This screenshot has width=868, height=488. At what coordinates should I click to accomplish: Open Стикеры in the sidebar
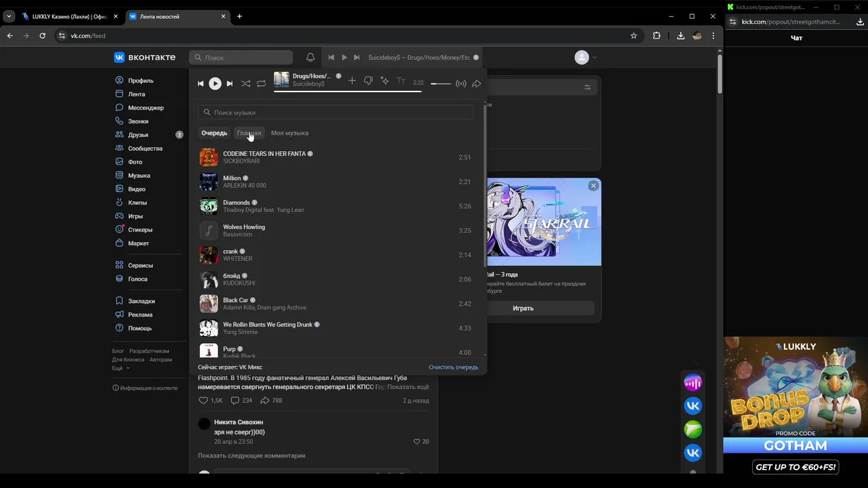pyautogui.click(x=140, y=230)
